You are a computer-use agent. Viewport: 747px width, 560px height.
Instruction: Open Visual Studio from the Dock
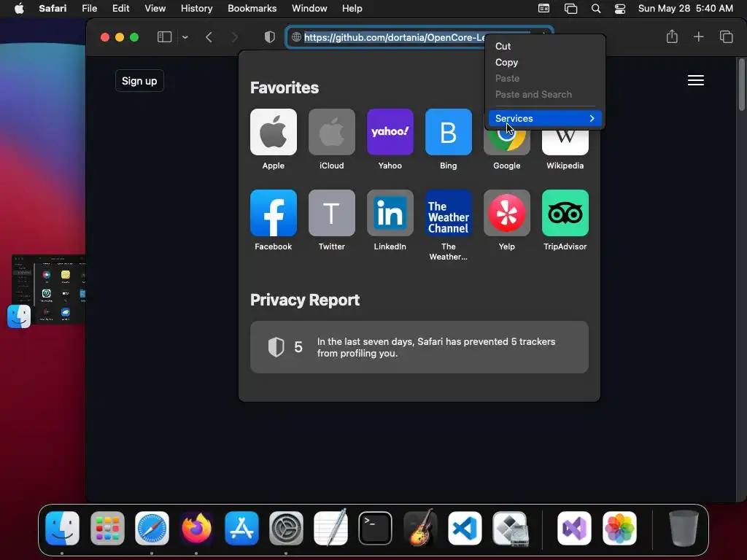pyautogui.click(x=575, y=528)
